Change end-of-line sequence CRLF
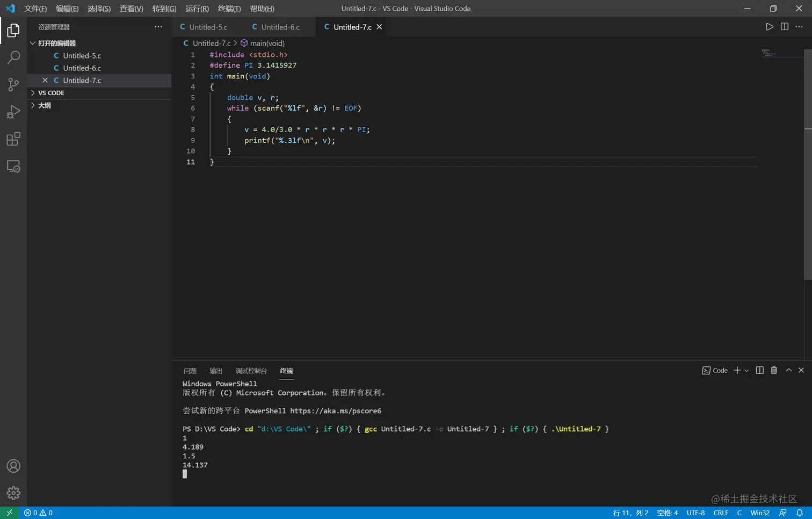This screenshot has height=519, width=812. tap(721, 513)
